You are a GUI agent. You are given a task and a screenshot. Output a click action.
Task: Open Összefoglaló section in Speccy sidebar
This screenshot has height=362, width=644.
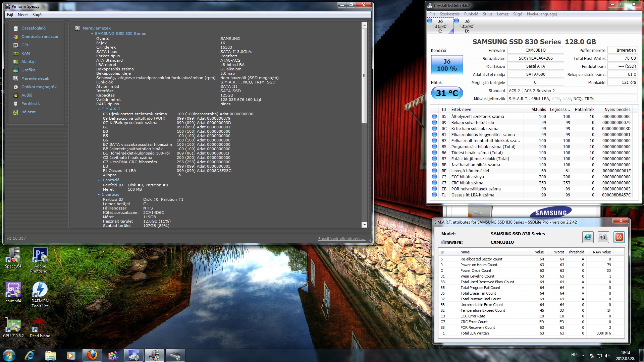33,28
